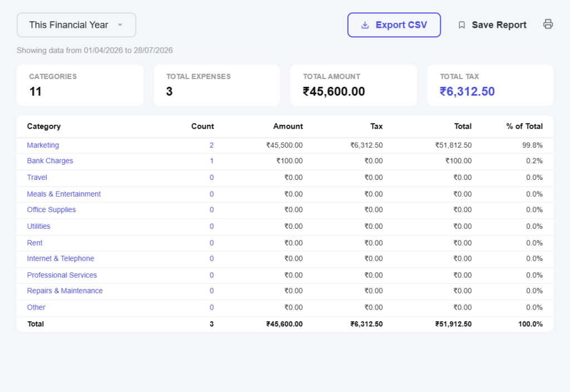This screenshot has height=392, width=570.
Task: Click the Tax column header
Action: point(376,126)
